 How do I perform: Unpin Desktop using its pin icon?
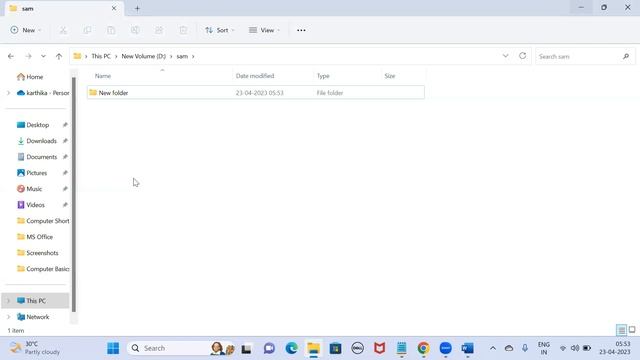(65, 125)
